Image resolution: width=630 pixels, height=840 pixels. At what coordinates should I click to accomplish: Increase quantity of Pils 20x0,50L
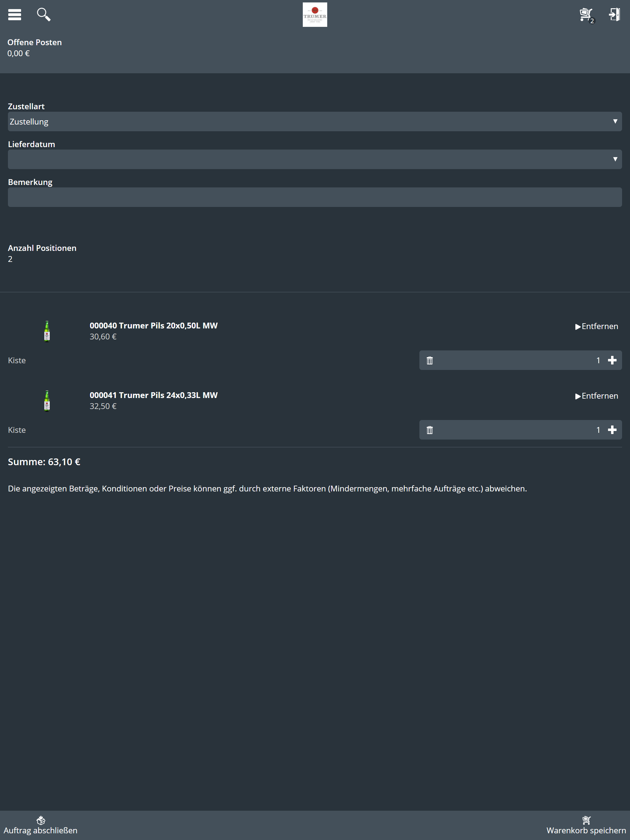coord(612,360)
